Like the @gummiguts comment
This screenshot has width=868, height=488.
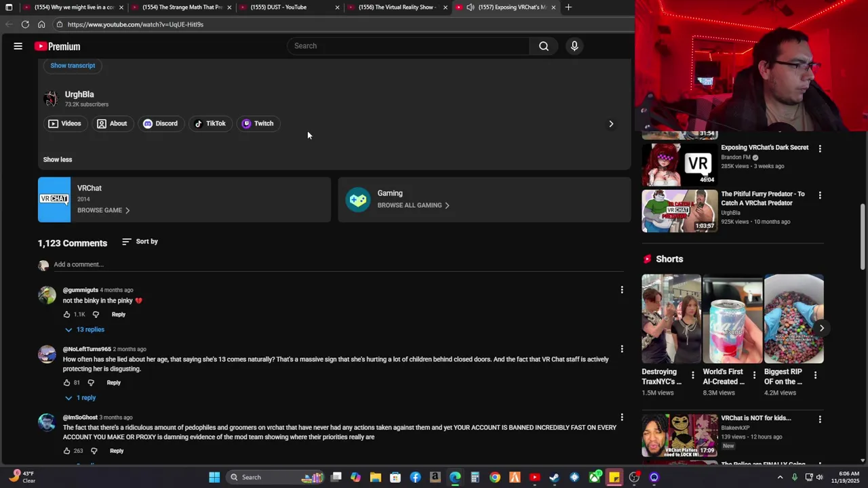pyautogui.click(x=66, y=314)
